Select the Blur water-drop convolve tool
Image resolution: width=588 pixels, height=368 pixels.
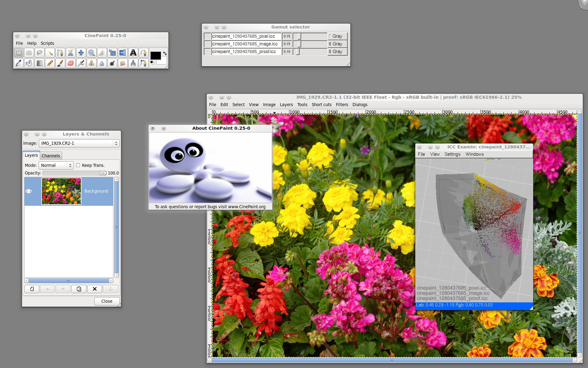[x=102, y=63]
